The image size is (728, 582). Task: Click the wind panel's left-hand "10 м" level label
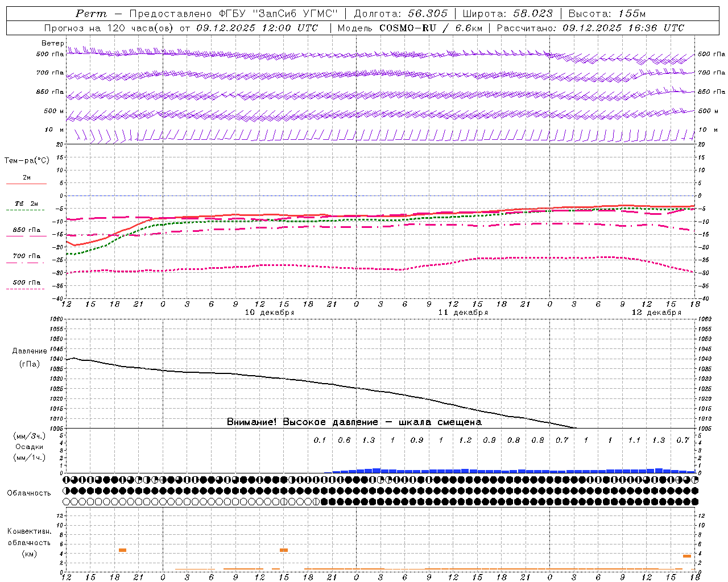pyautogui.click(x=55, y=130)
